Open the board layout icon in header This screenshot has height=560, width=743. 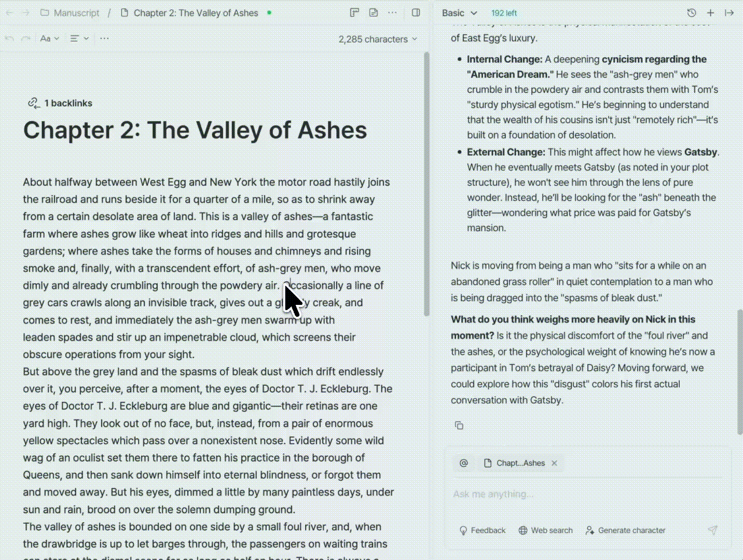(x=354, y=13)
